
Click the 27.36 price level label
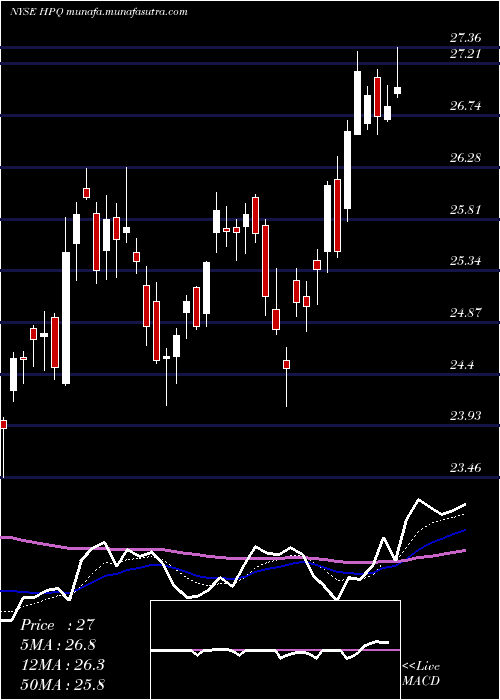(x=465, y=38)
